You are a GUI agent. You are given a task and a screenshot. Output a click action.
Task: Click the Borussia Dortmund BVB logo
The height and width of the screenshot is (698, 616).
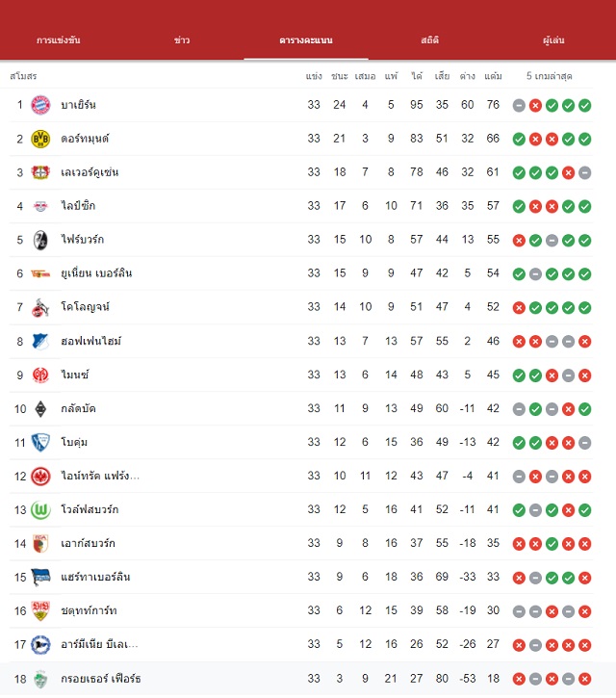coord(40,139)
